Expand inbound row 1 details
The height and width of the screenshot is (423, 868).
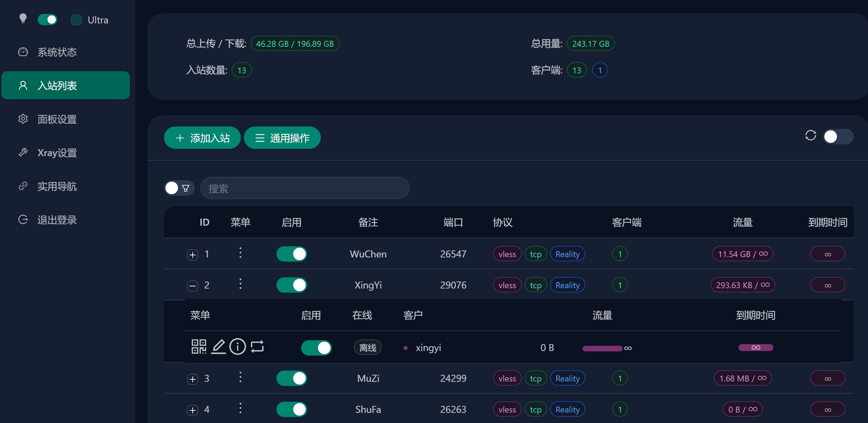tap(193, 255)
